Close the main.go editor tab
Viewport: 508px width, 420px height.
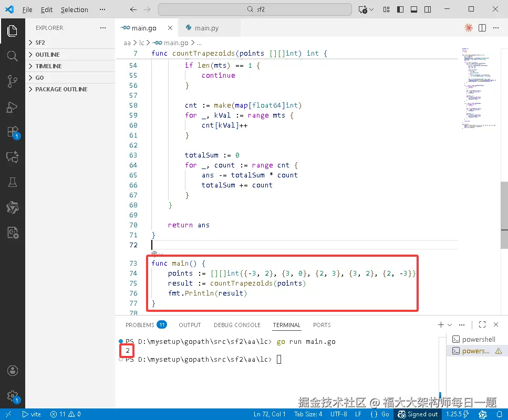click(170, 28)
